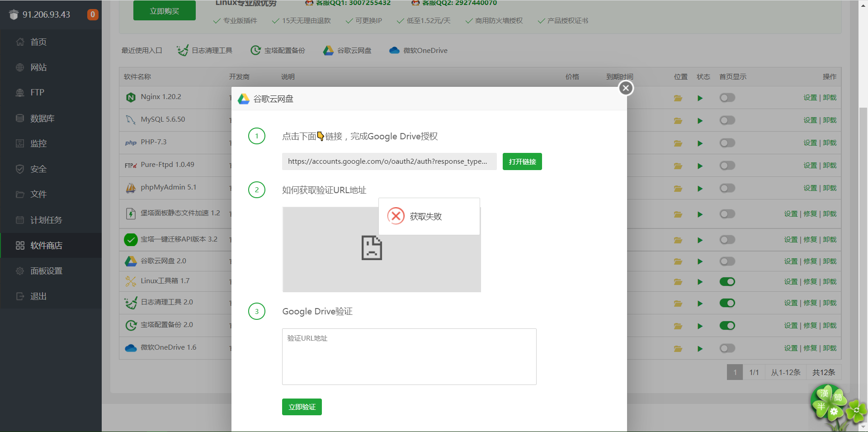The image size is (868, 432).
Task: Click the MySQL software icon
Action: tap(131, 120)
